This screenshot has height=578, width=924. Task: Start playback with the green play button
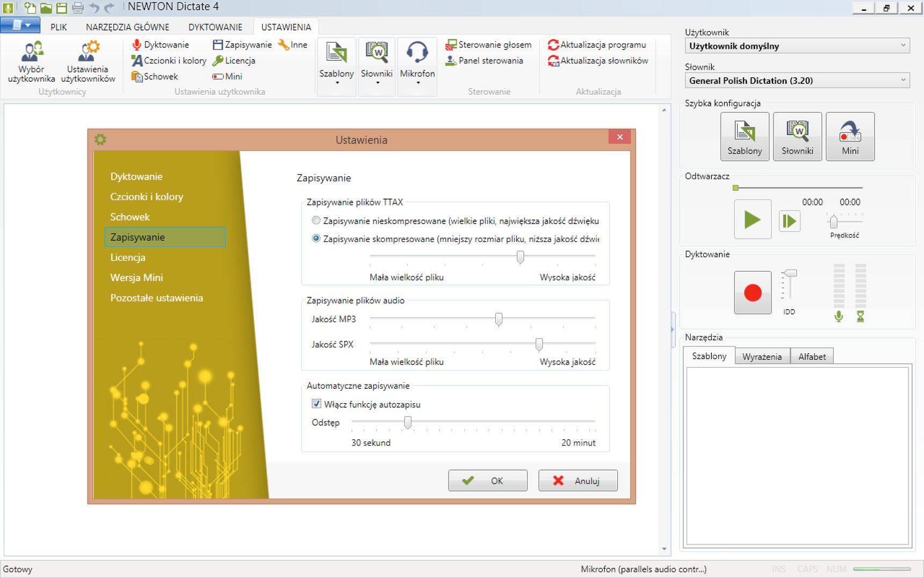tap(753, 219)
